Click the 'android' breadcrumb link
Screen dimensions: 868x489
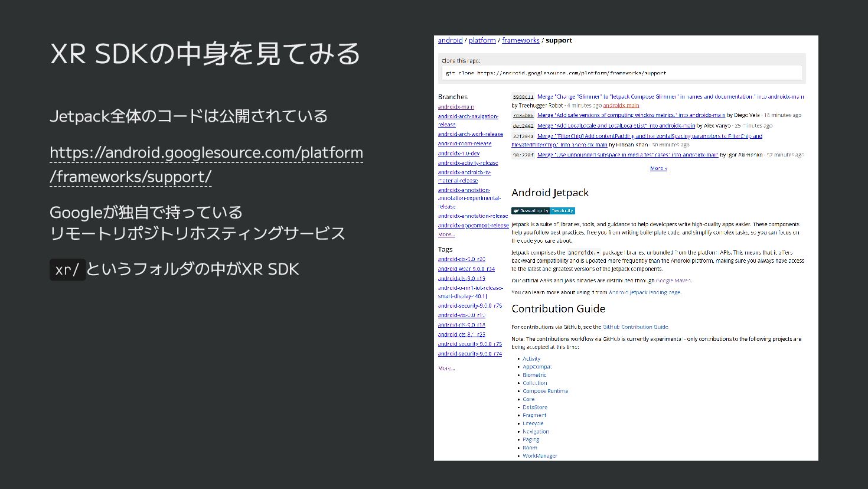pyautogui.click(x=450, y=40)
